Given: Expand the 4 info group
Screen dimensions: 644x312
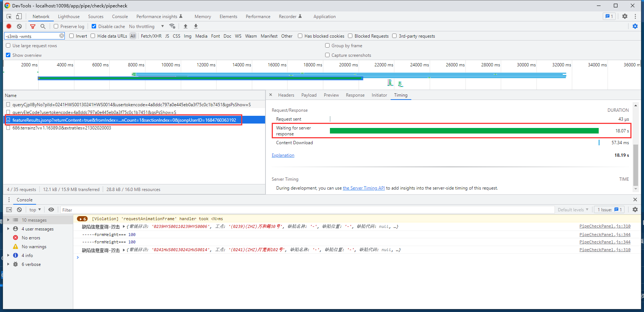Looking at the screenshot, I should click(8, 255).
